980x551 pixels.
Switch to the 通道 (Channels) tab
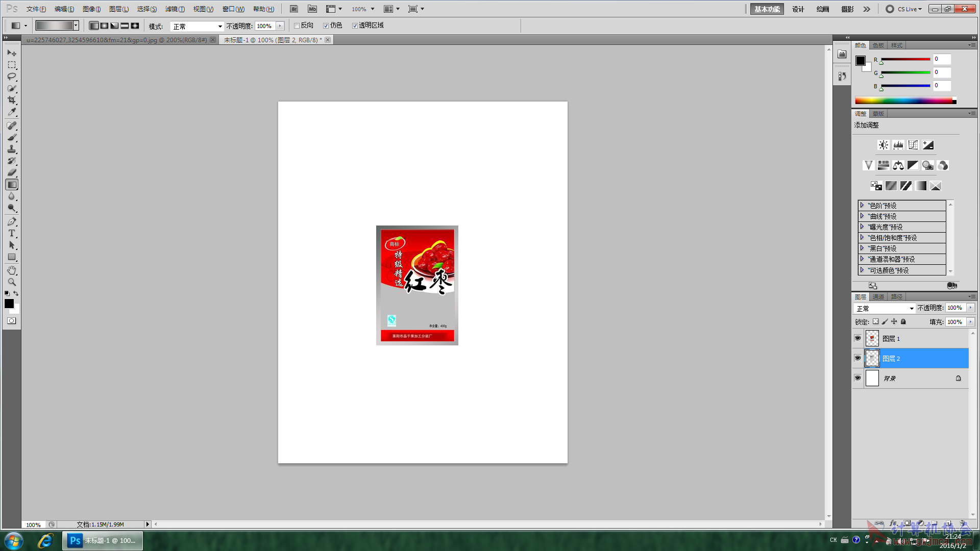pyautogui.click(x=878, y=297)
